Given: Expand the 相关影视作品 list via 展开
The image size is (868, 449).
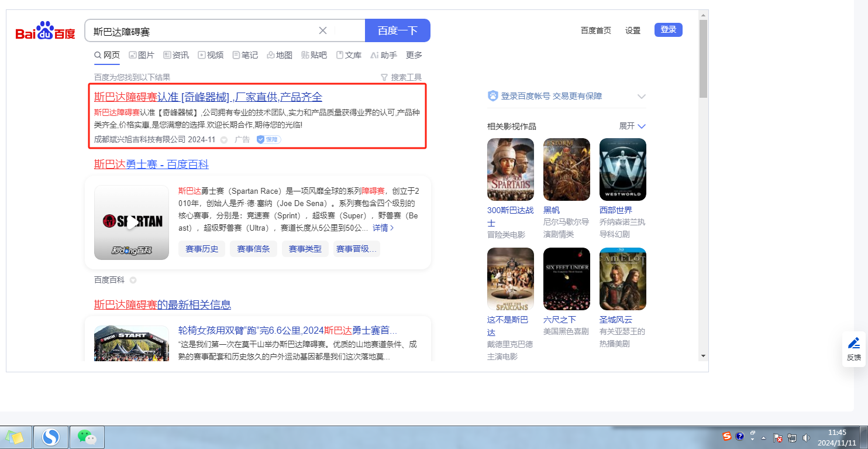Looking at the screenshot, I should (632, 126).
